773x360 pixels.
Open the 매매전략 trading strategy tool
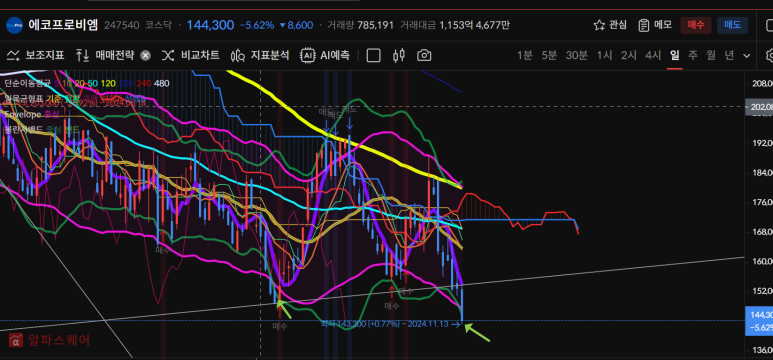coord(105,55)
